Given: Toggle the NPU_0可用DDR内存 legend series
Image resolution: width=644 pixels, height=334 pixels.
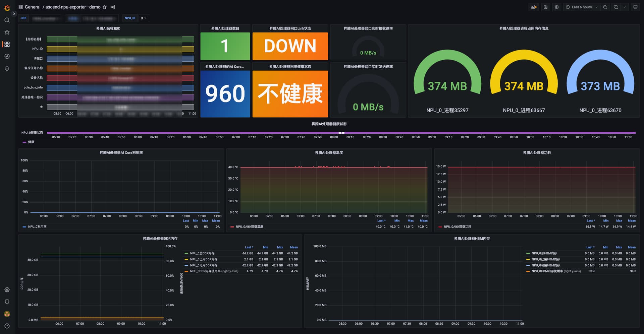Looking at the screenshot, I should coord(204,265).
